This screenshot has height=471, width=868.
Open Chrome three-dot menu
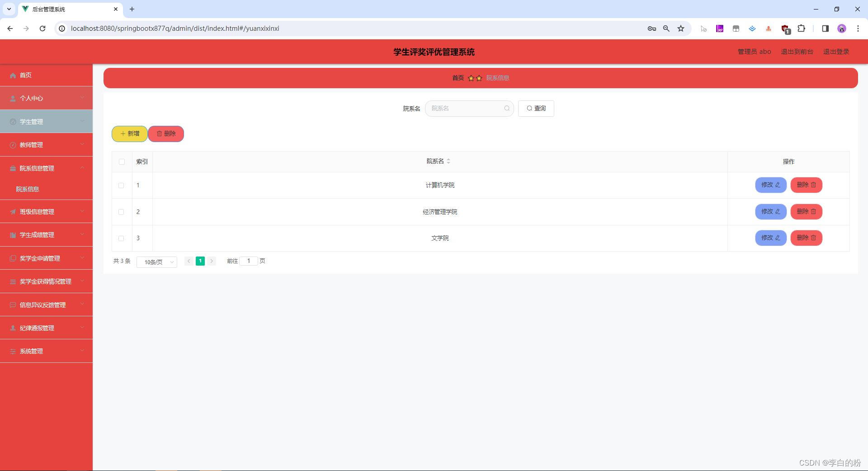858,29
